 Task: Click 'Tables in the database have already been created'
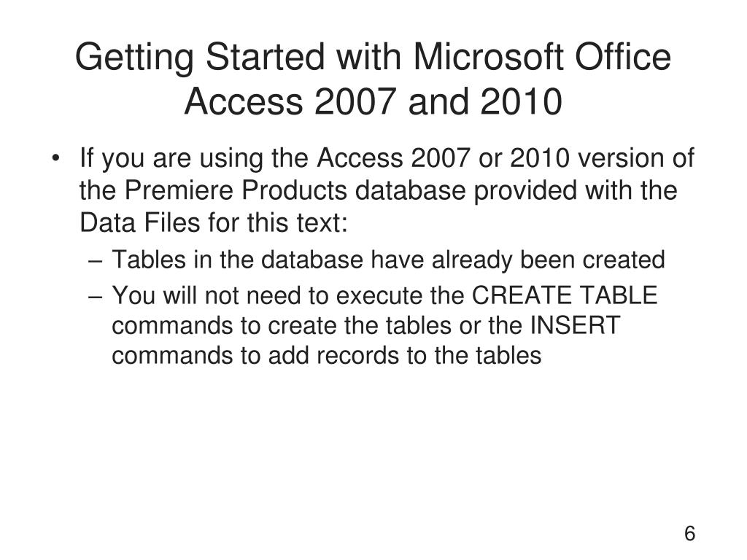(x=388, y=260)
